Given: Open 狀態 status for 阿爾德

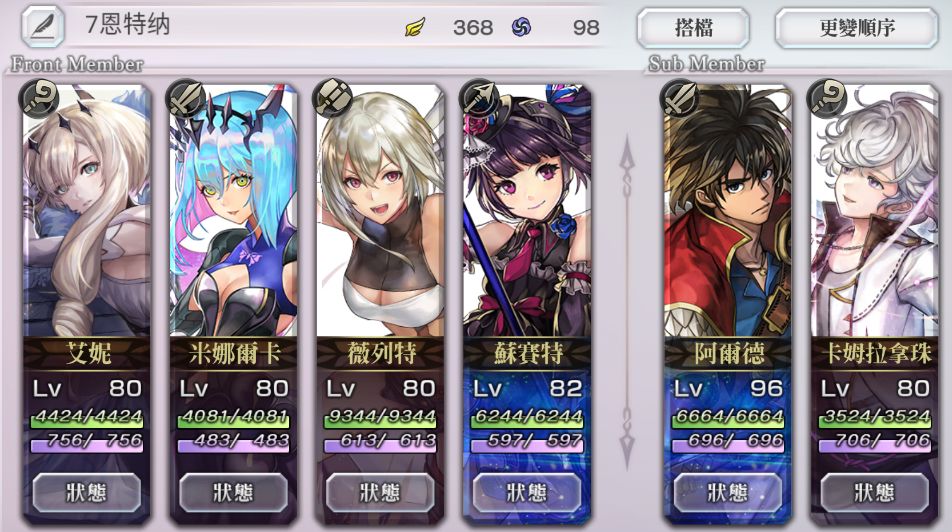Looking at the screenshot, I should point(727,492).
